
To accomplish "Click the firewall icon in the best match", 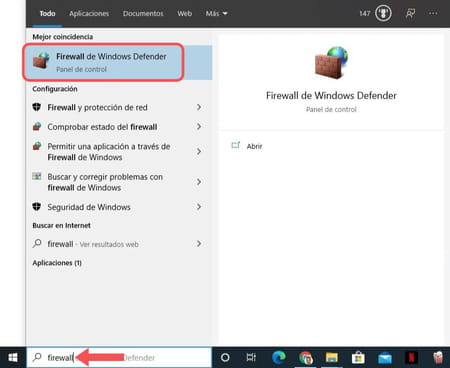I will (x=41, y=60).
